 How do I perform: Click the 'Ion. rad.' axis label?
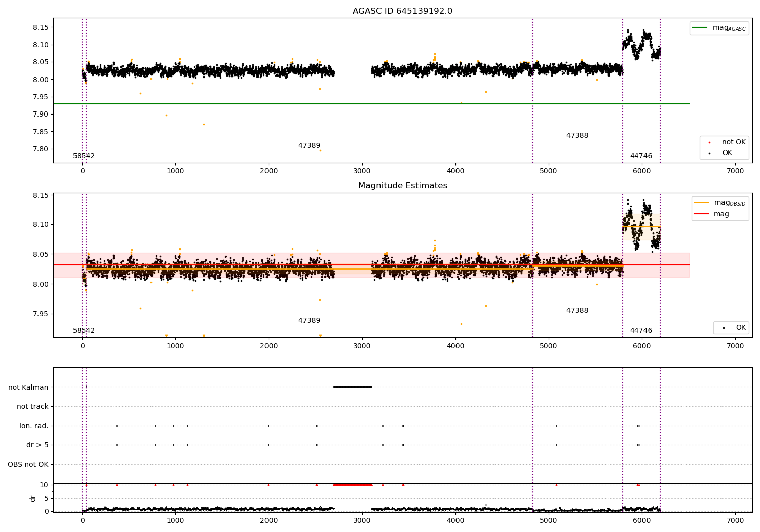[x=34, y=426]
